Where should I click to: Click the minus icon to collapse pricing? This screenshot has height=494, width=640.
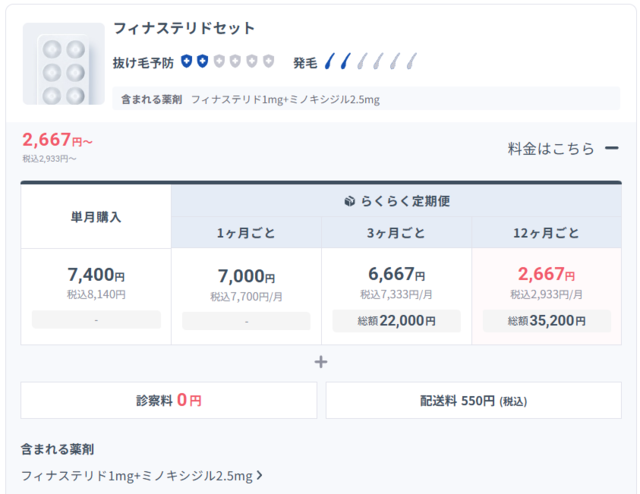click(611, 148)
